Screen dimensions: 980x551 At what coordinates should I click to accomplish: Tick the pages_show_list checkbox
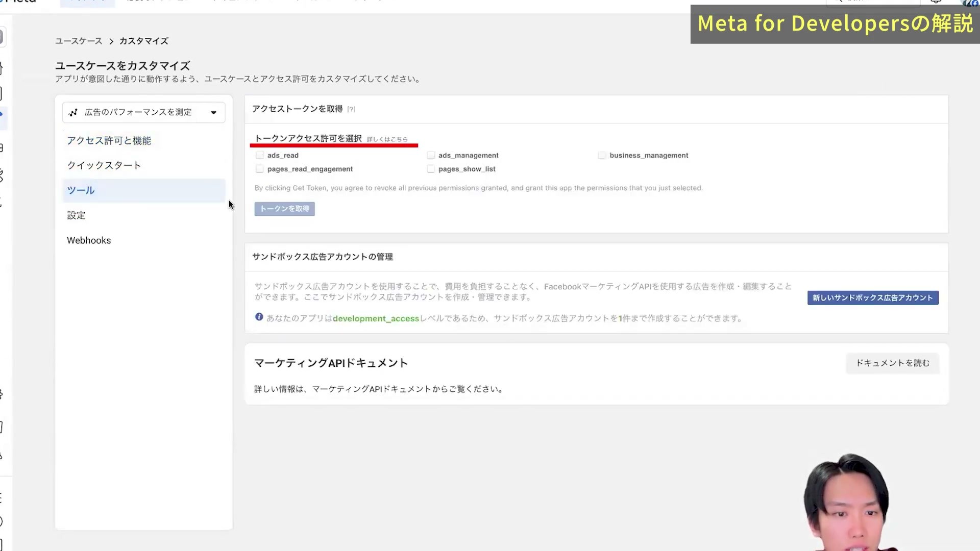click(x=431, y=169)
